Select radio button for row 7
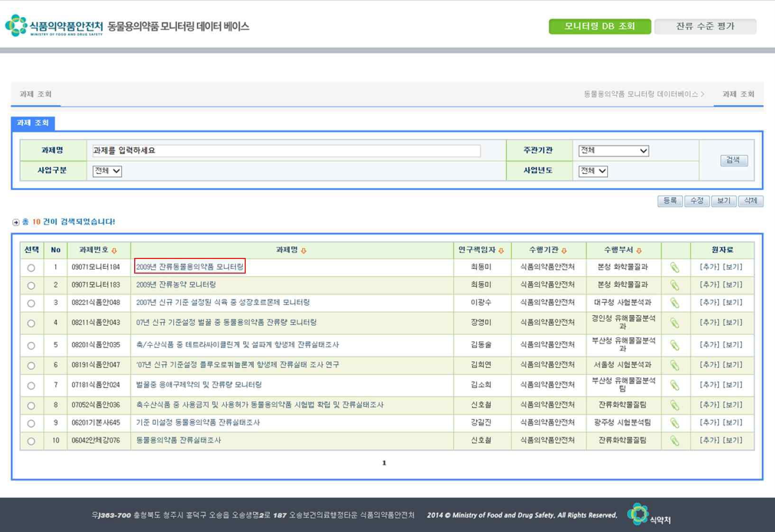The width and height of the screenshot is (775, 532). tap(31, 385)
